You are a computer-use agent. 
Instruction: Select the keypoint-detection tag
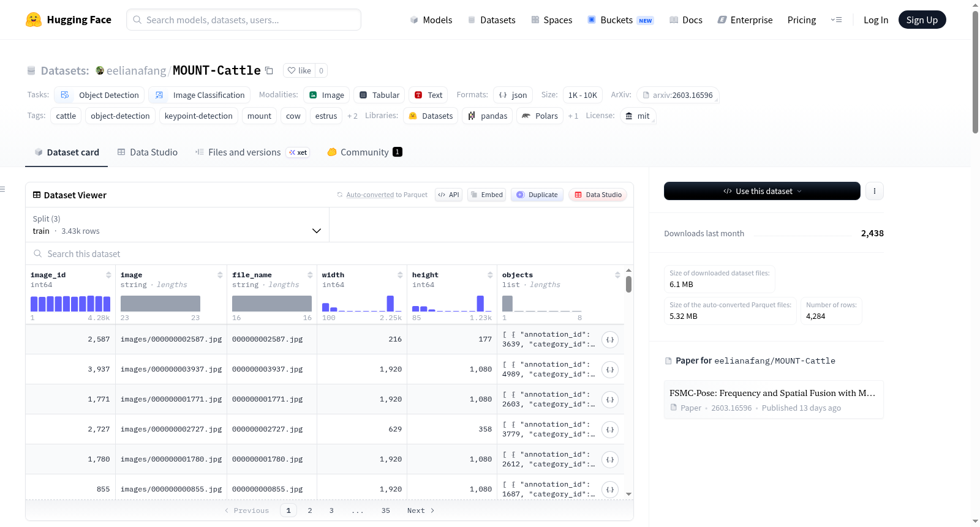[x=198, y=116]
